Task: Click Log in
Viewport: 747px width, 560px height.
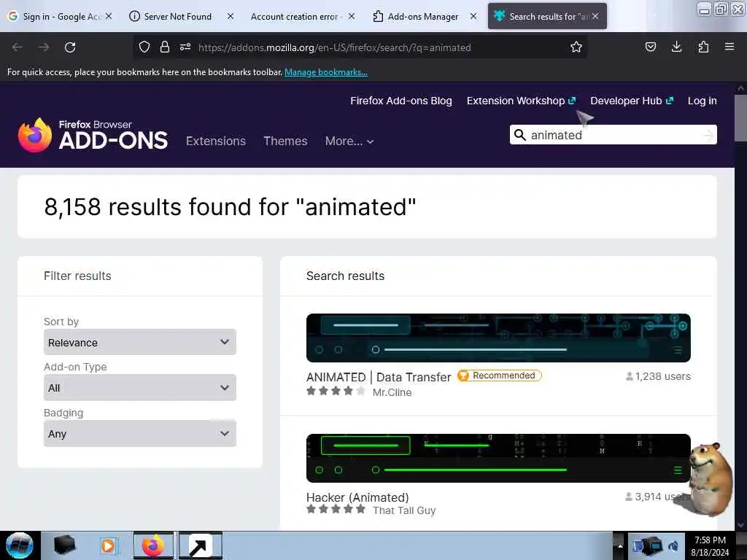Action: pos(703,101)
